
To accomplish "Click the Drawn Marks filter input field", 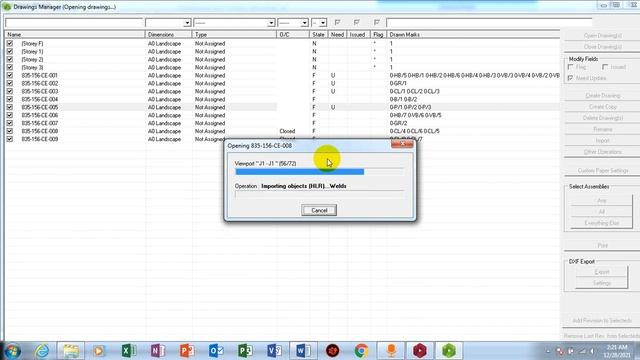I will coord(489,22).
